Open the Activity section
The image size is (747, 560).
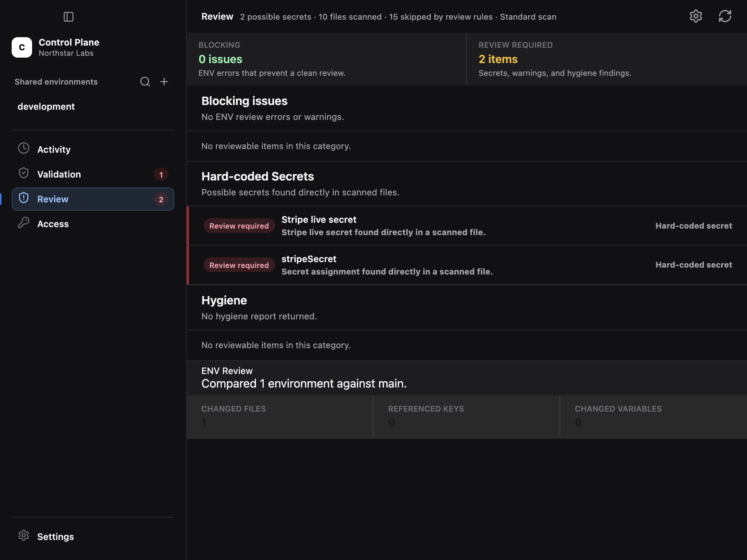coord(93,149)
